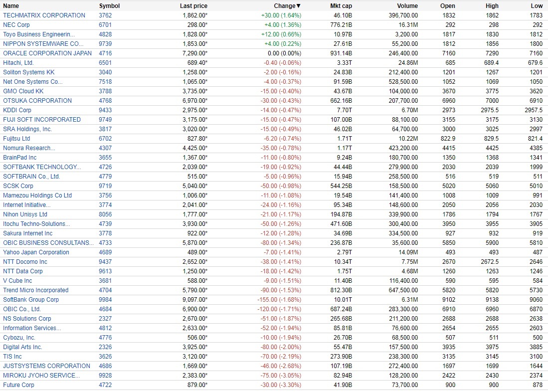Open V Cube Inc link
Image resolution: width=548 pixels, height=392 pixels.
[x=17, y=280]
